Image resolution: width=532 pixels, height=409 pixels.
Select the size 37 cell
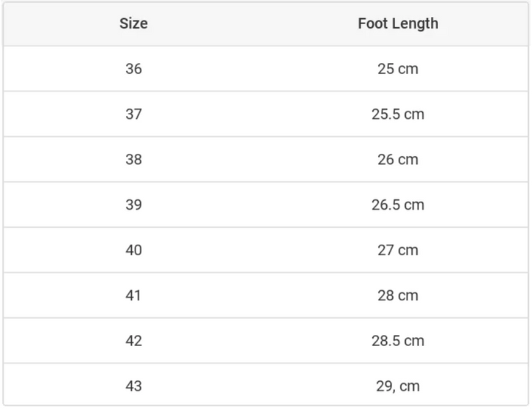133,114
